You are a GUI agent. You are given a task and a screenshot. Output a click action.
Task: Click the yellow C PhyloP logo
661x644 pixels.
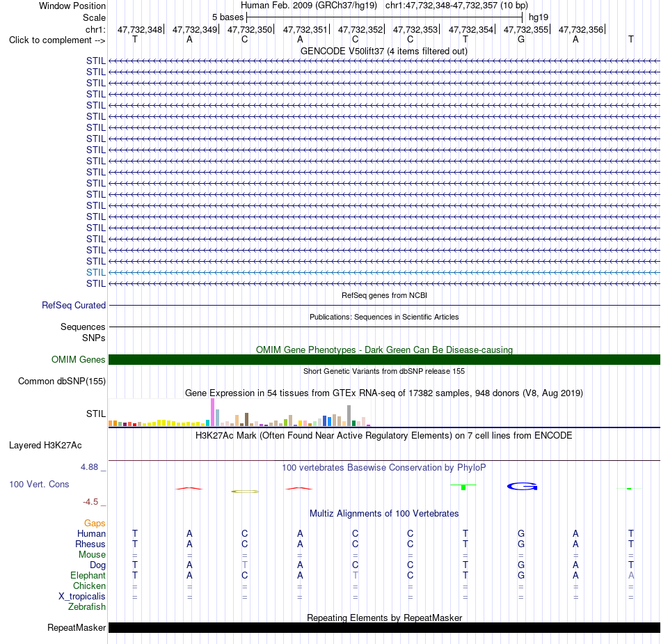click(245, 492)
